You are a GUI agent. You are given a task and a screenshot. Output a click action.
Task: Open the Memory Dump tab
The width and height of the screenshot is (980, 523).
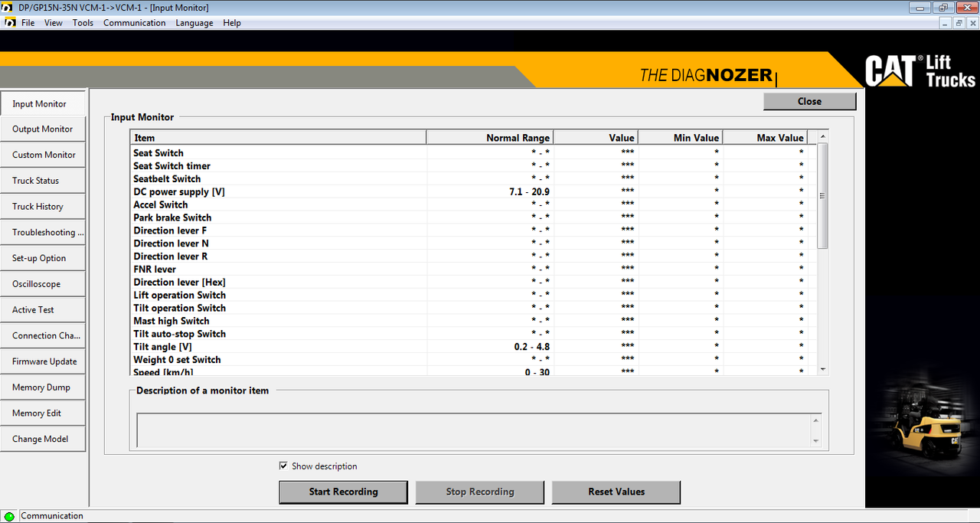43,387
